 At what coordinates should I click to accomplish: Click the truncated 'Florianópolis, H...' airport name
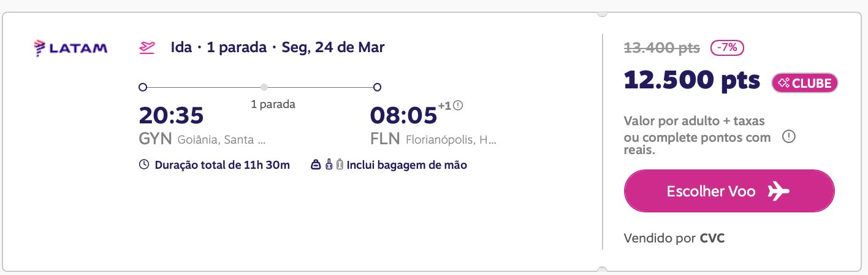click(451, 140)
